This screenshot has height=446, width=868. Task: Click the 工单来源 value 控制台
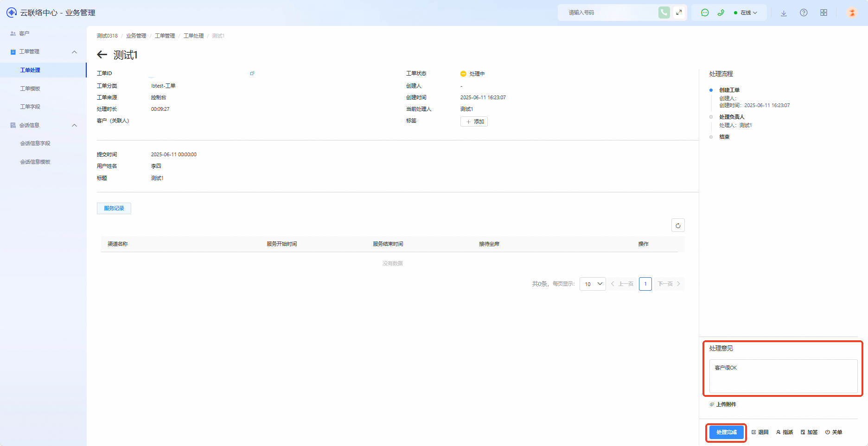[x=159, y=97]
